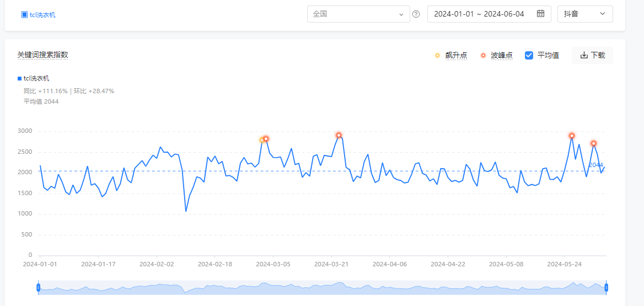Click the y-axis label 3000
Viewport: 644px width, 306px height.
click(24, 131)
